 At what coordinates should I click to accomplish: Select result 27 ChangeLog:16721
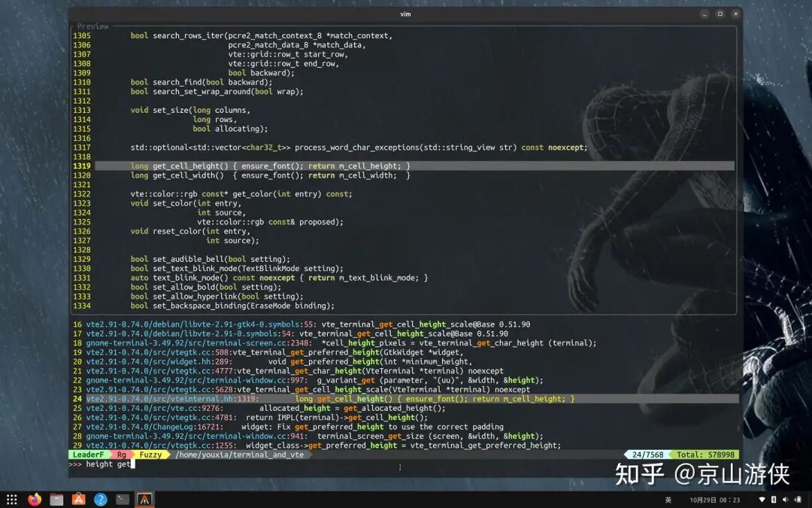tap(287, 427)
